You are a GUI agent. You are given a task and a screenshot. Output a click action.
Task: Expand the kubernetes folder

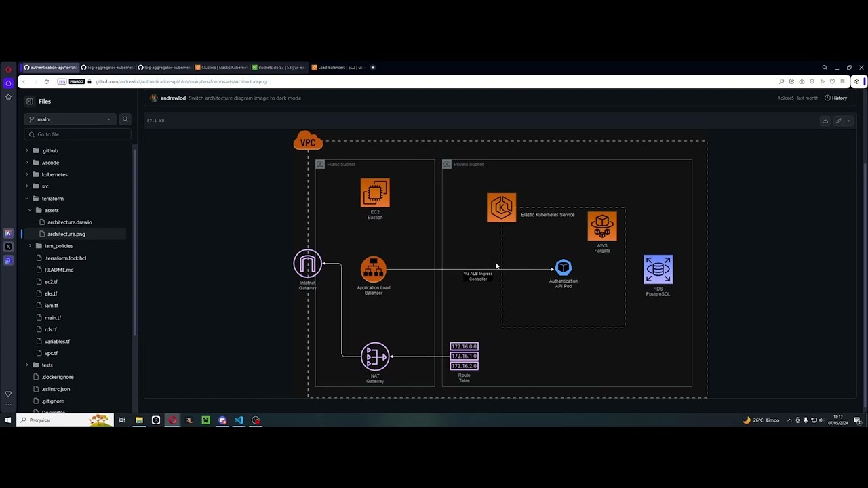pyautogui.click(x=27, y=174)
